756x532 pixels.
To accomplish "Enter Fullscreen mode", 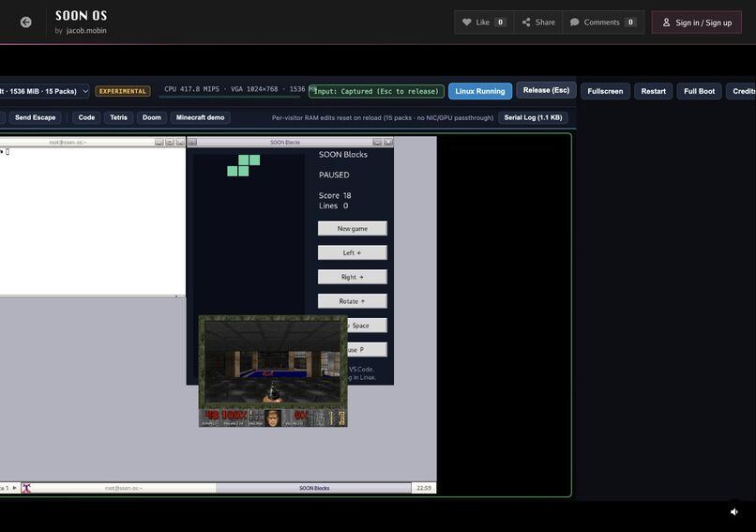I will [605, 91].
